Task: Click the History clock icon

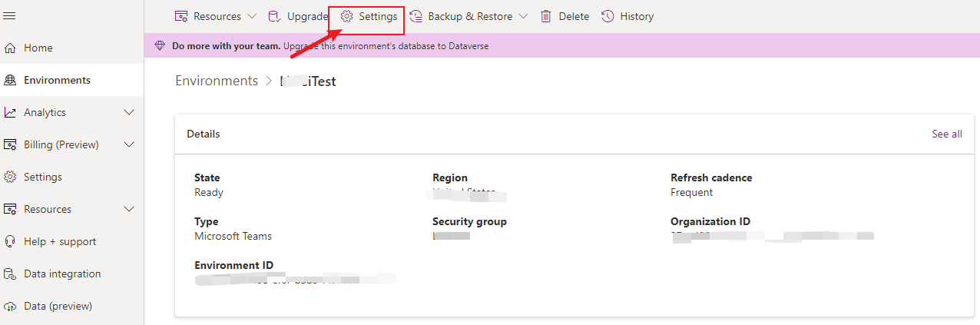Action: (x=608, y=16)
